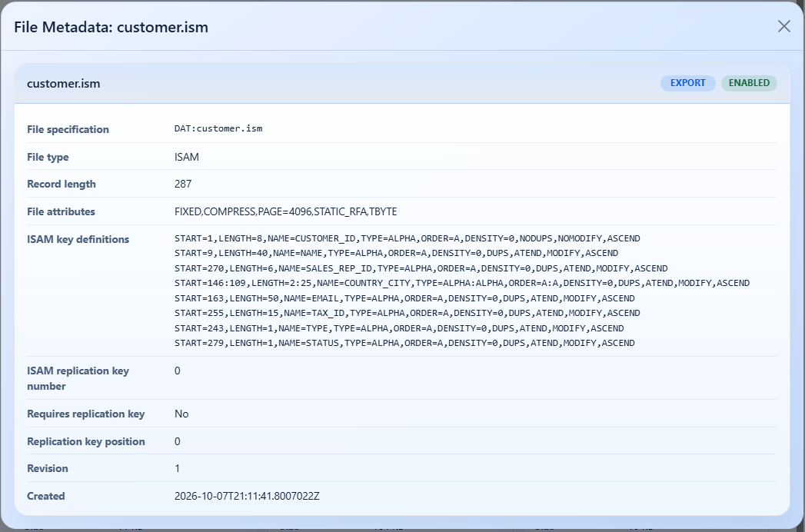This screenshot has width=805, height=532.
Task: Click the Created timestamp value
Action: pyautogui.click(x=247, y=496)
